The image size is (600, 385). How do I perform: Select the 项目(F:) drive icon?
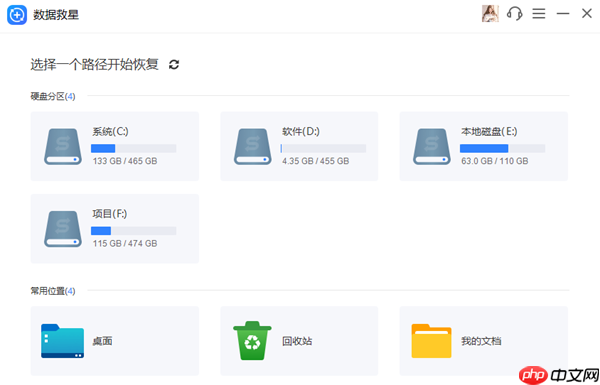click(x=63, y=229)
